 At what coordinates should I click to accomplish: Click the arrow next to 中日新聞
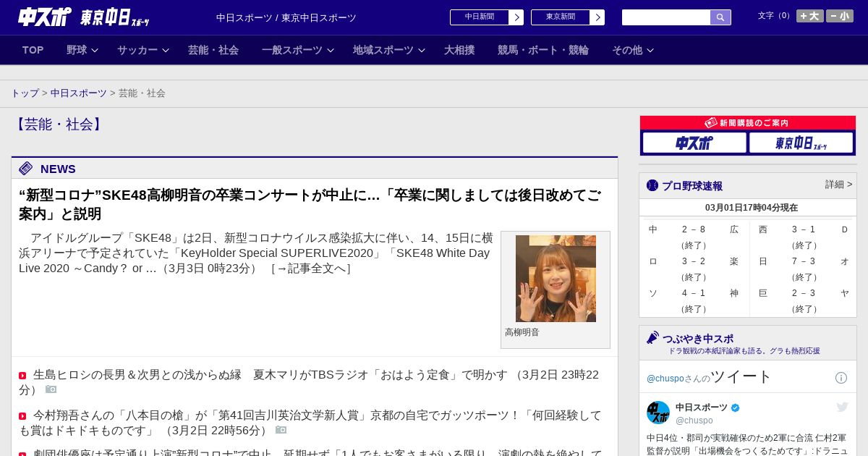coord(516,17)
